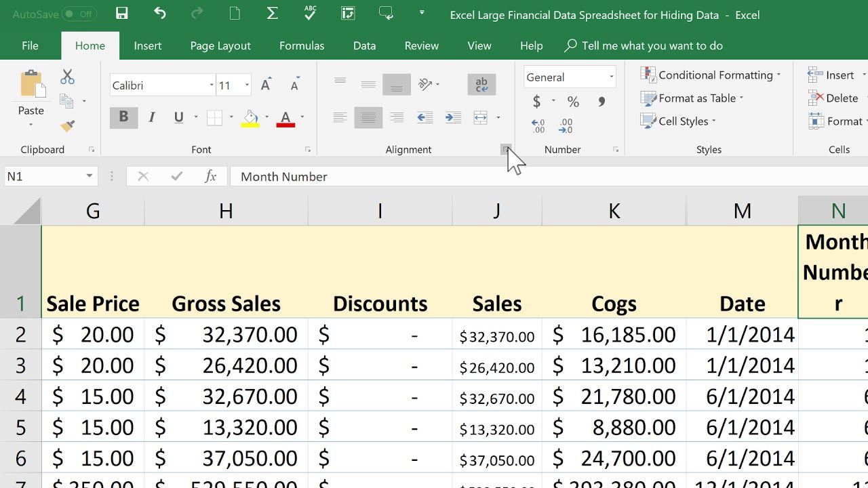Click the Wrap Text icon
Viewport: 868px width, 488px height.
(481, 85)
